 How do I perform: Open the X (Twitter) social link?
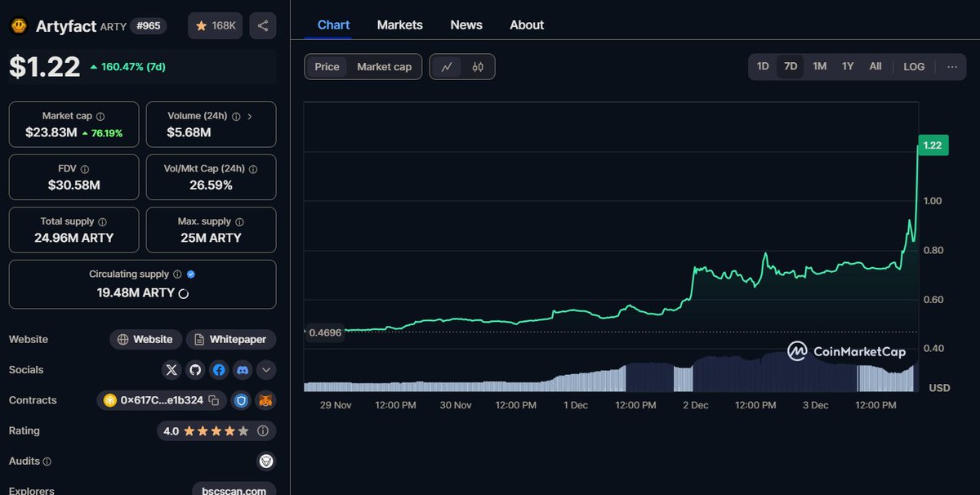coord(171,370)
